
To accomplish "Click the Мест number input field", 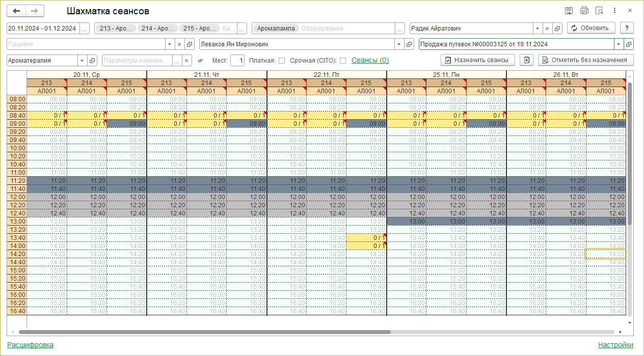I will (x=237, y=60).
